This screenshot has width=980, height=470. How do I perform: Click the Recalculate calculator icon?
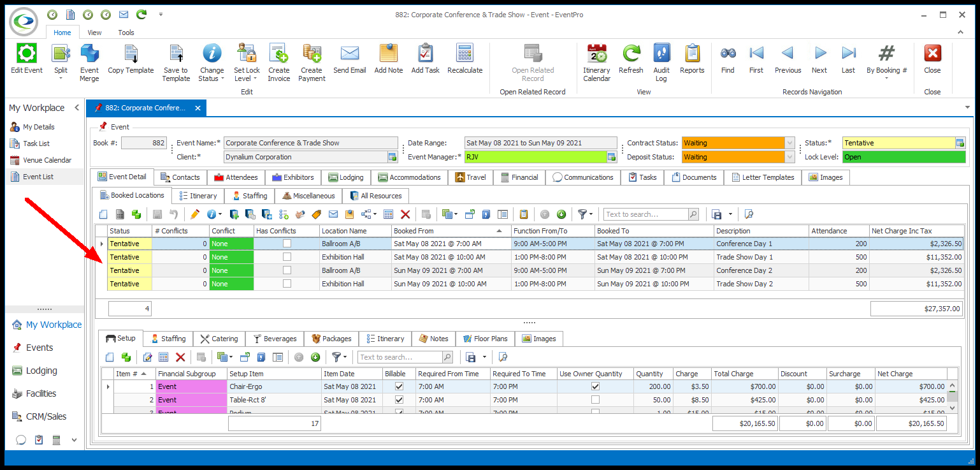pos(465,54)
